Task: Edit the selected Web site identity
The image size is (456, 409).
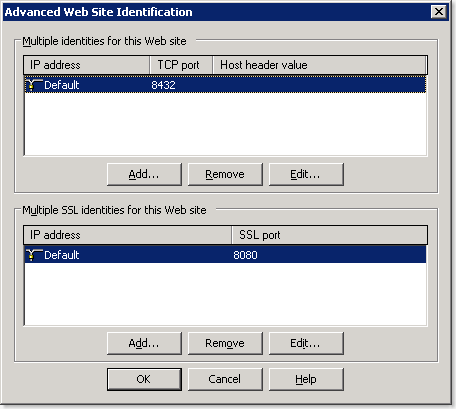Action: pyautogui.click(x=306, y=174)
